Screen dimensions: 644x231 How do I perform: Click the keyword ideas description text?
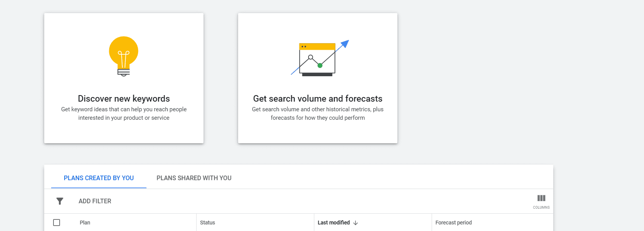point(124,114)
